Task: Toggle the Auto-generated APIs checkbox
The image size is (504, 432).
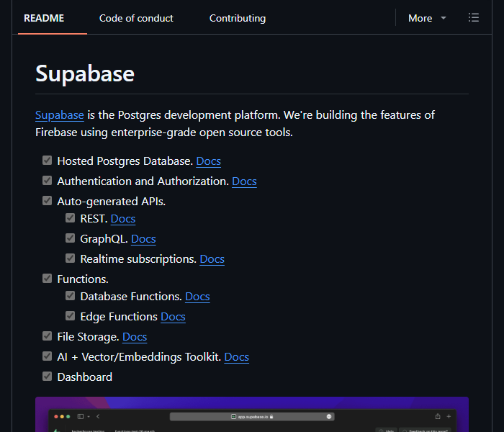Action: pos(48,201)
